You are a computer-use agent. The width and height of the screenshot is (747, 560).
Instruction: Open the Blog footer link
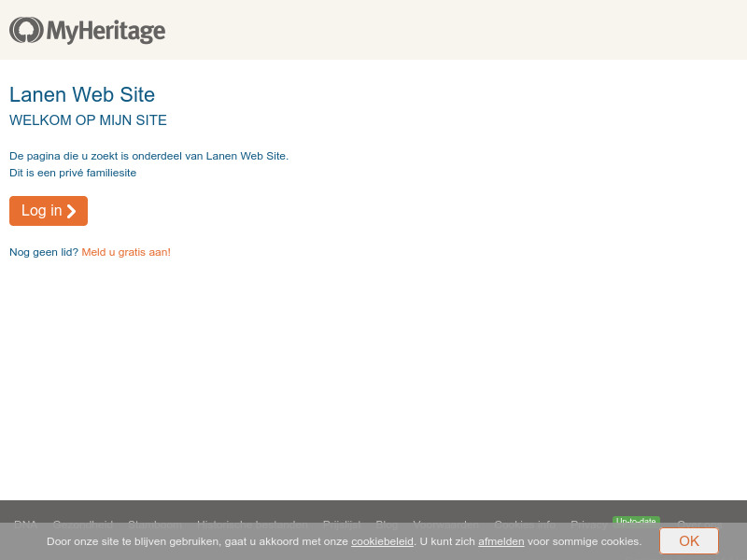click(387, 525)
